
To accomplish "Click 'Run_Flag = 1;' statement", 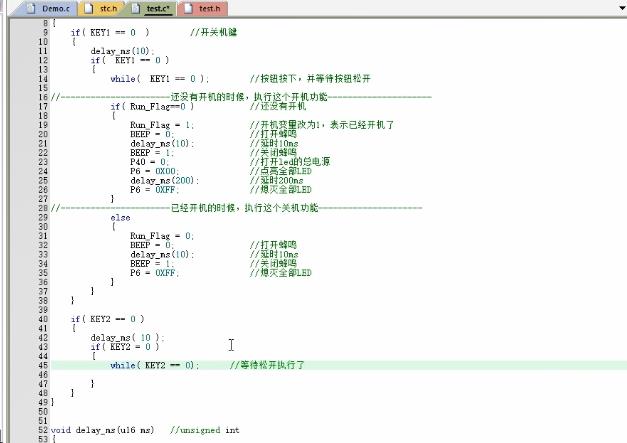I will point(162,125).
